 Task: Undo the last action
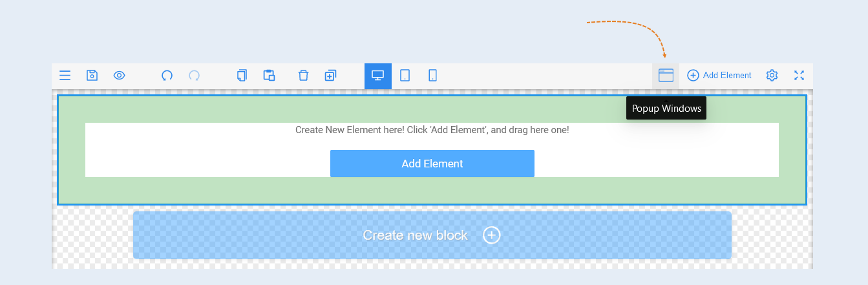(x=167, y=76)
